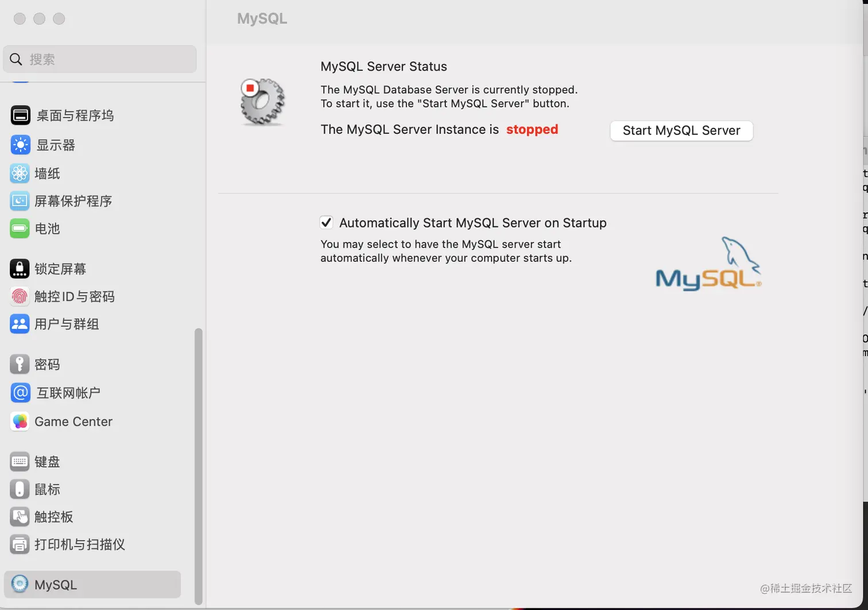This screenshot has width=868, height=610.
Task: Click the Start MySQL Server button
Action: [681, 130]
